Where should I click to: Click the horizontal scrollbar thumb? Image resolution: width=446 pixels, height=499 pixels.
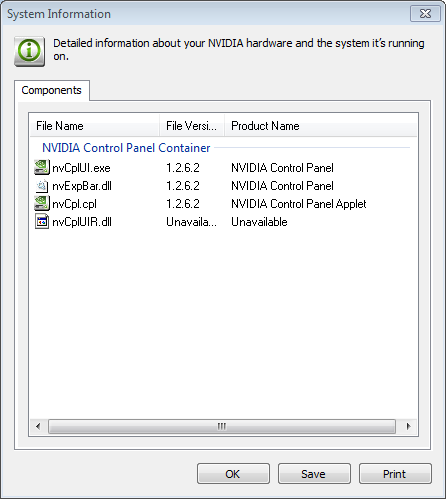222,426
